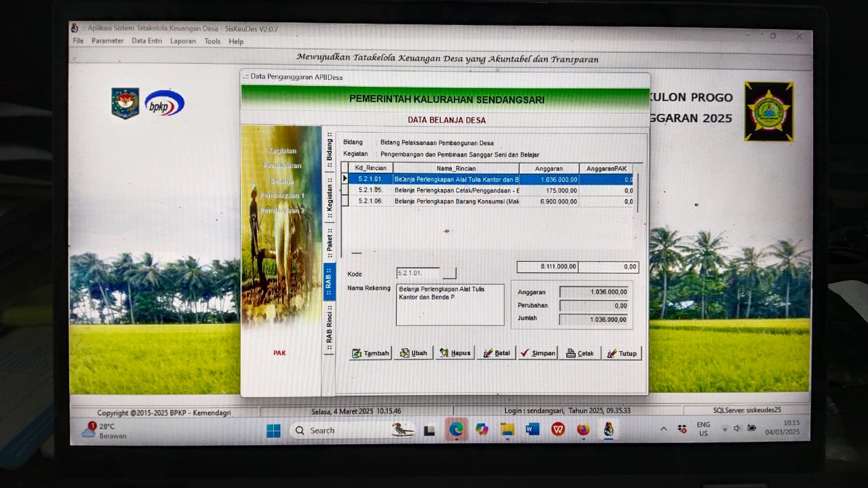The height and width of the screenshot is (488, 868).
Task: Open the File menu
Action: 78,41
